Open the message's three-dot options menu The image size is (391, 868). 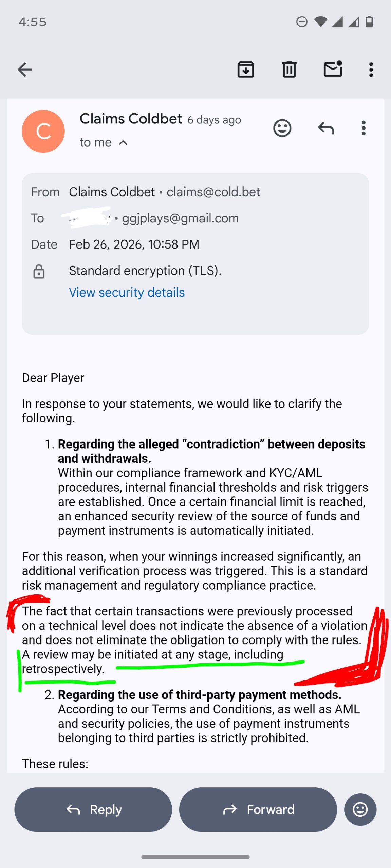[x=364, y=128]
